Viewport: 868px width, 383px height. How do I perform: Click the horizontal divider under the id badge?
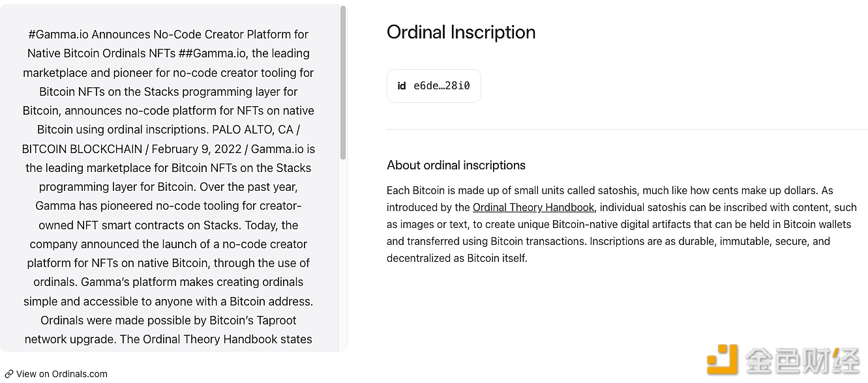pos(627,129)
